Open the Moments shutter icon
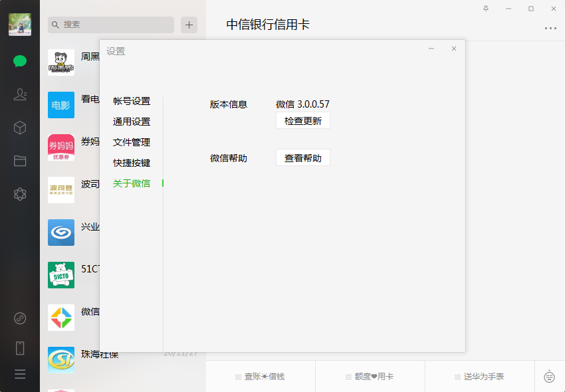 click(x=20, y=194)
